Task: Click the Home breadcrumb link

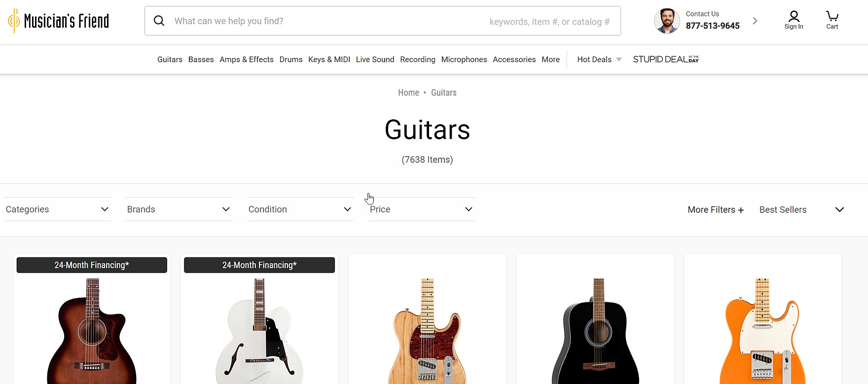Action: point(408,93)
